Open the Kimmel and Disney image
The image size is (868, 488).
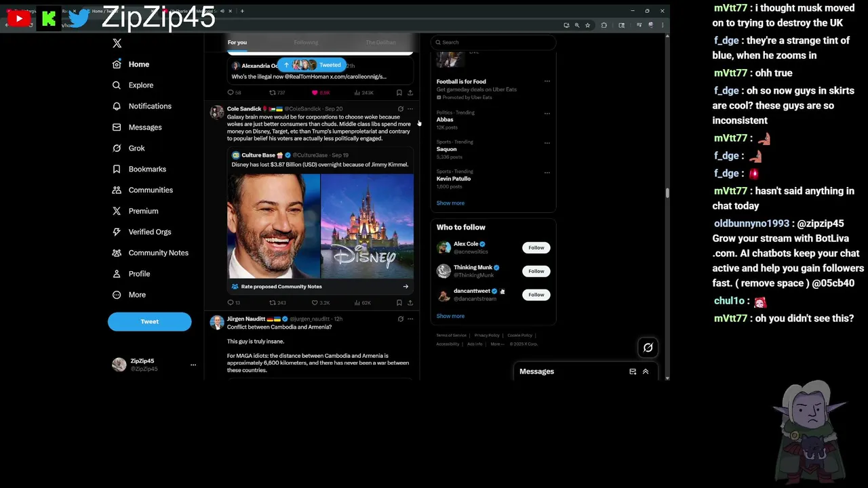(320, 226)
